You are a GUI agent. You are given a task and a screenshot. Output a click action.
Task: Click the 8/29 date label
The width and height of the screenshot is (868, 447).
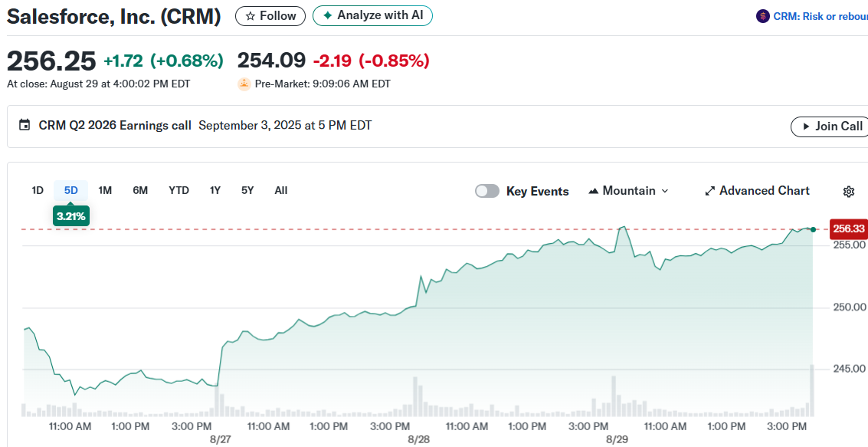[617, 439]
